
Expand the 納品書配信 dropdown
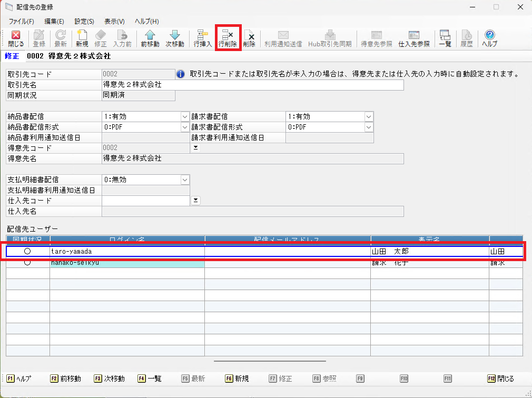184,117
